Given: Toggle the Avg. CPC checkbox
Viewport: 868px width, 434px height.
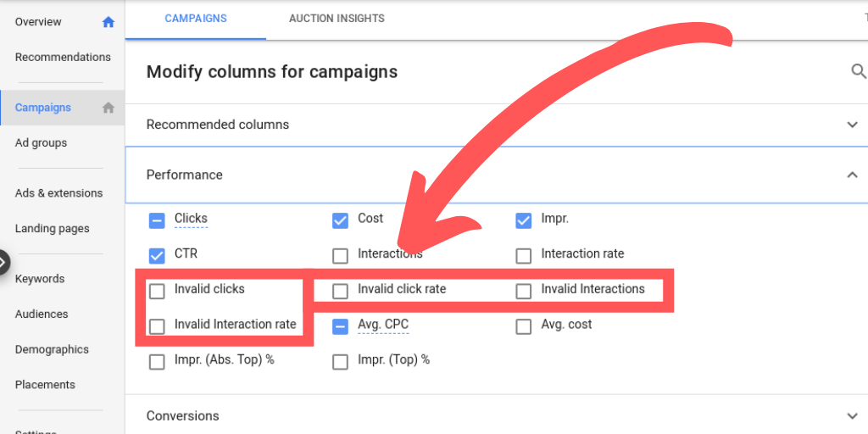Looking at the screenshot, I should tap(340, 326).
